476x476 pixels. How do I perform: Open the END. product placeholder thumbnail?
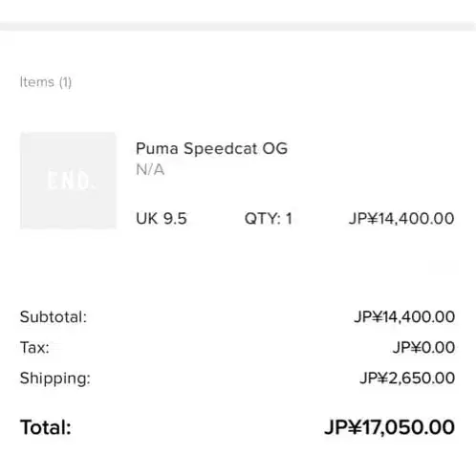68,181
